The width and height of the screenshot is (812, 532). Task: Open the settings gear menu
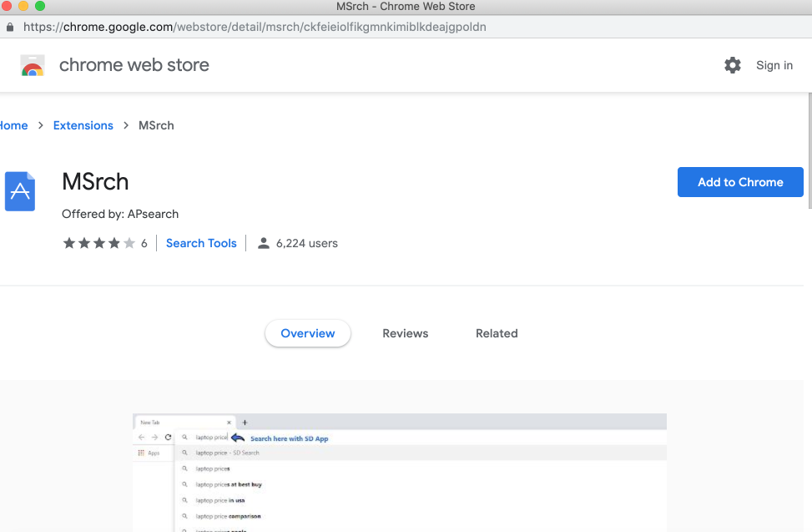pyautogui.click(x=733, y=65)
